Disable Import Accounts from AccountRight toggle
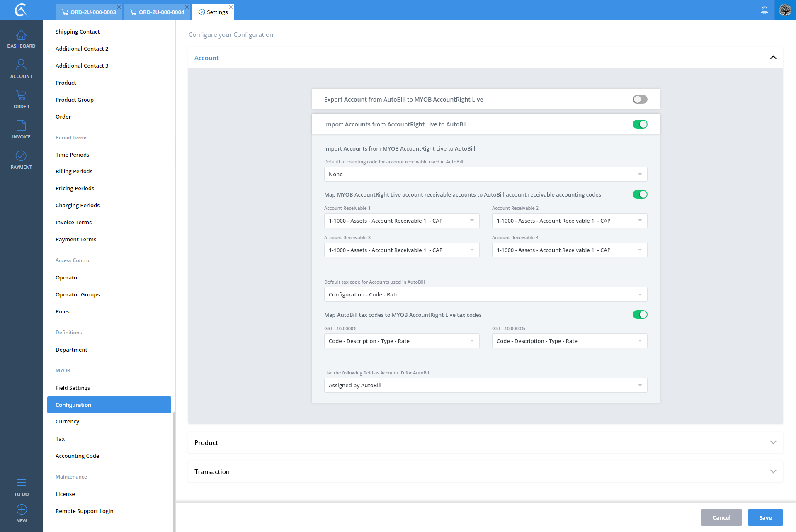 tap(640, 124)
